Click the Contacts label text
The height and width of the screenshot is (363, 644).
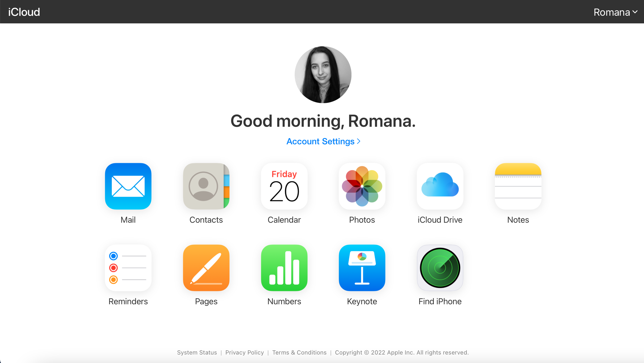(x=206, y=220)
